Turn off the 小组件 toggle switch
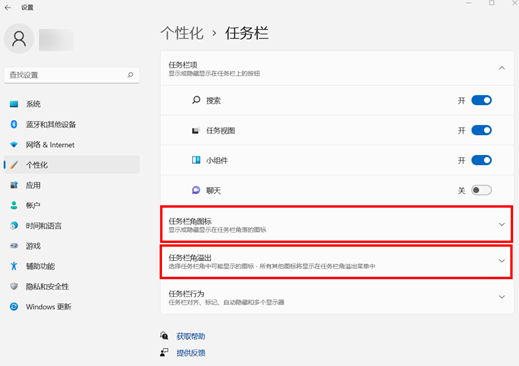 481,160
